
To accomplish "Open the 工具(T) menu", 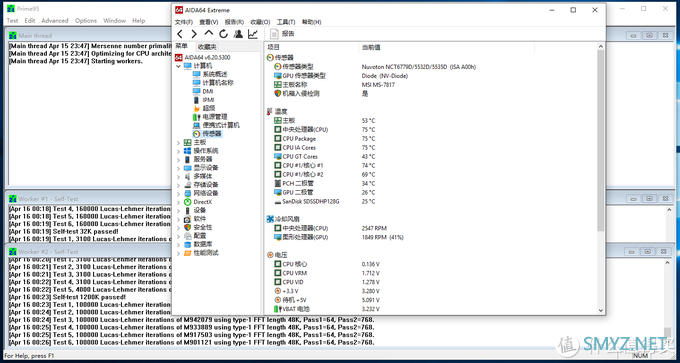I will [x=286, y=22].
